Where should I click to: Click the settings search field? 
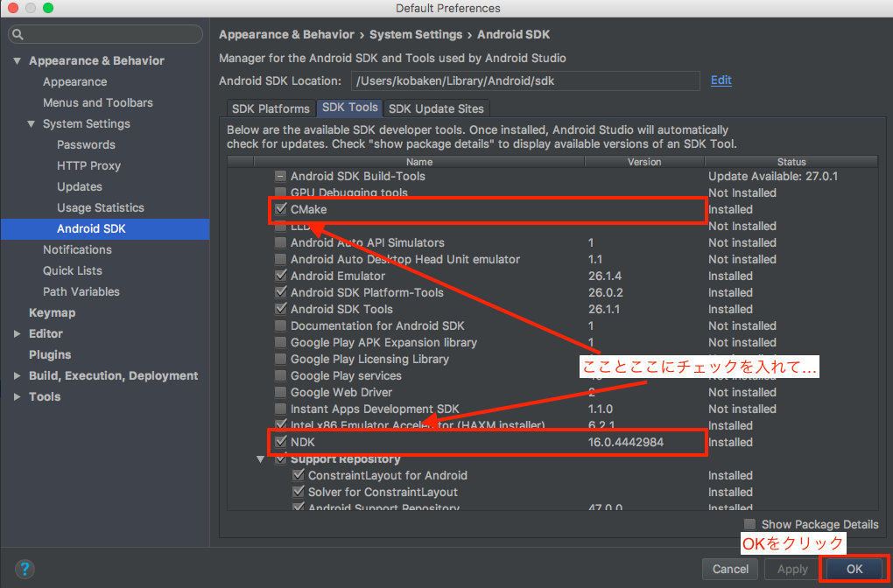(105, 34)
